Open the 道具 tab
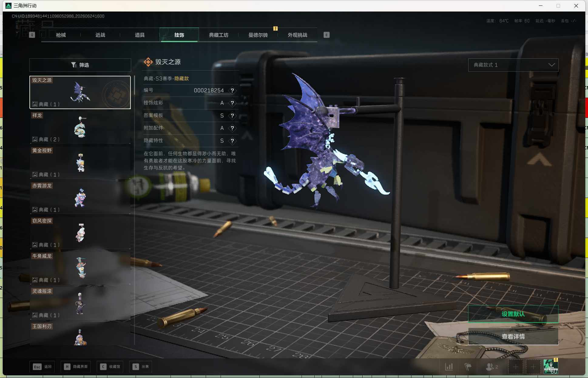Image resolution: width=588 pixels, height=378 pixels. point(140,35)
